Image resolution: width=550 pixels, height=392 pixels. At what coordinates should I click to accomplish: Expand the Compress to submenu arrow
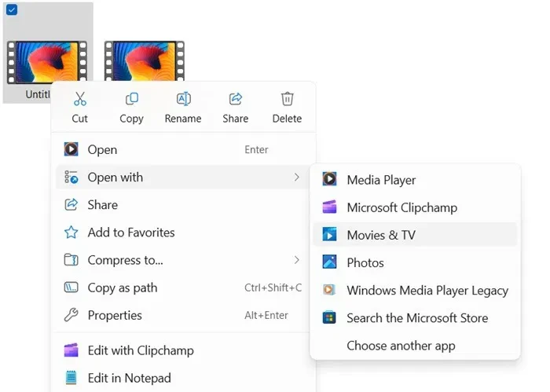click(x=297, y=260)
